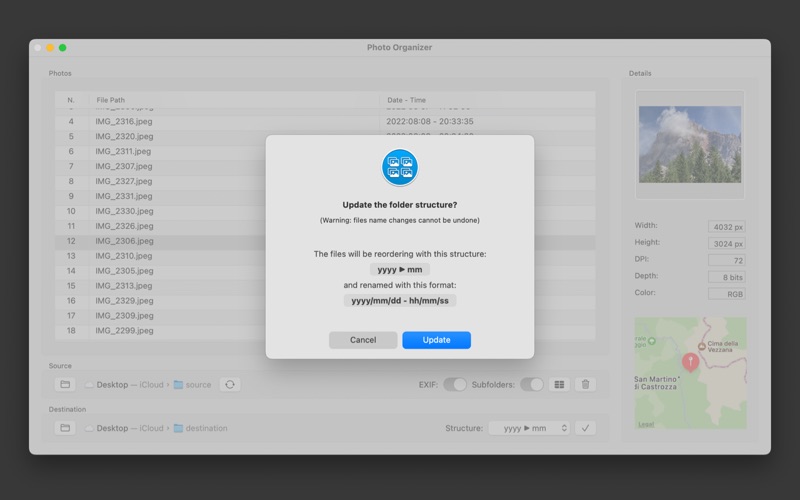
Task: Toggle the EXIF switch
Action: click(455, 384)
